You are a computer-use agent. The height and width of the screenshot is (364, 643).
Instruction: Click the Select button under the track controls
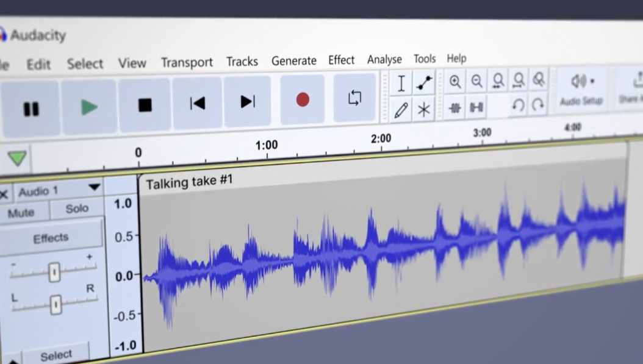(x=56, y=355)
